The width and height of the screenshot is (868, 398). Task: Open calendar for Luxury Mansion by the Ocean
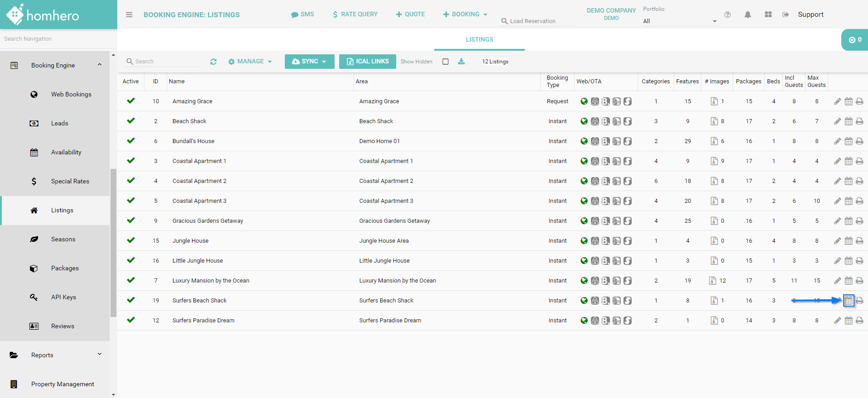(849, 281)
